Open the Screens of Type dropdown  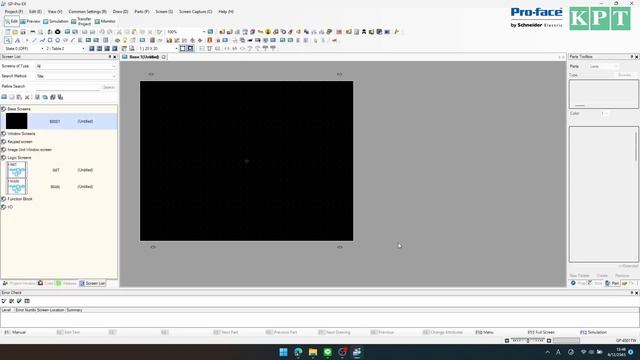tap(76, 66)
